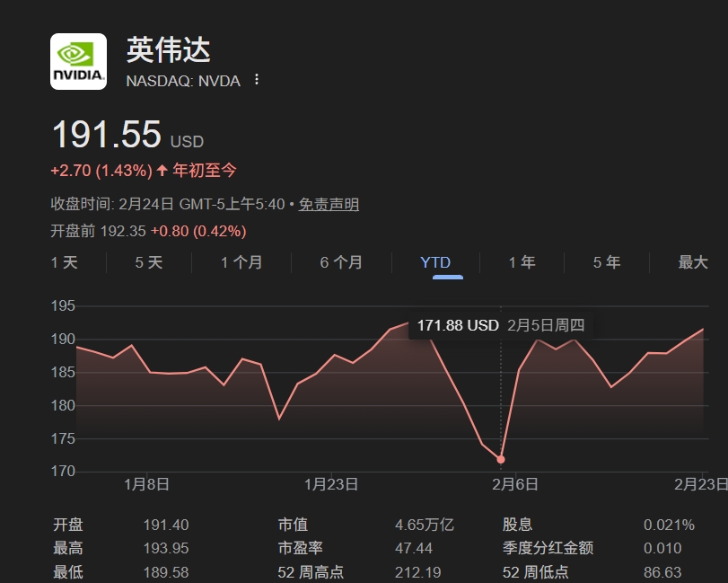Click the 股息 value 0.021%
728x583 pixels.
(x=669, y=525)
